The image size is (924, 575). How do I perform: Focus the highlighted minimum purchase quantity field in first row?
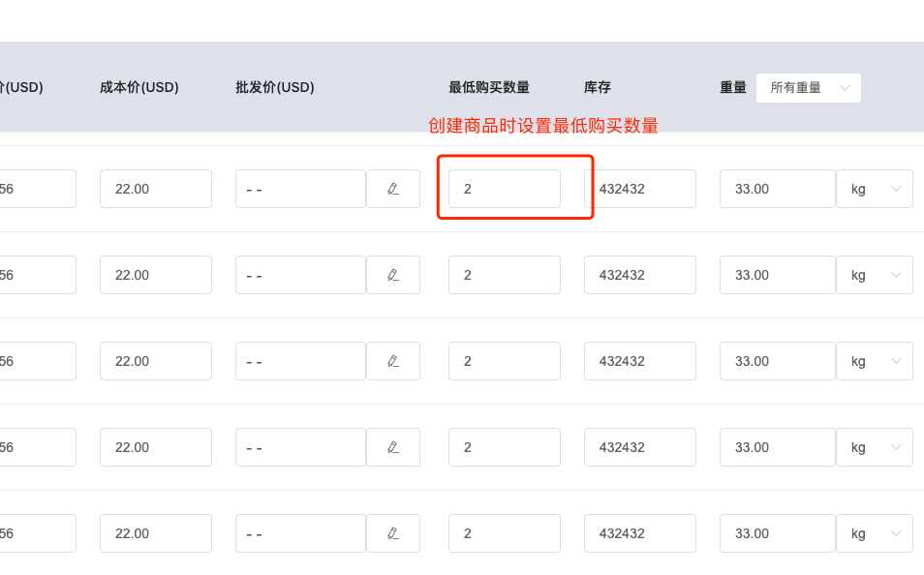(505, 189)
